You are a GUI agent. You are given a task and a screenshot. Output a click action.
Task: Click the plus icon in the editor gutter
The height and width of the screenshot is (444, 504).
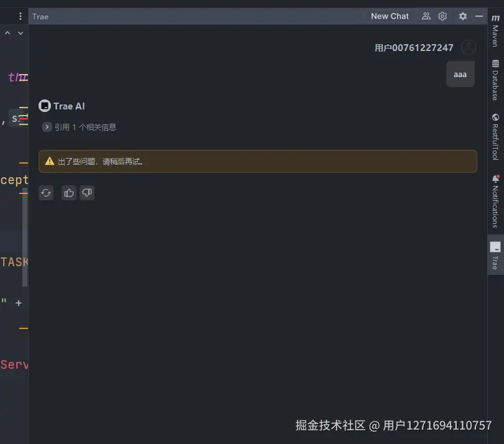pos(18,303)
